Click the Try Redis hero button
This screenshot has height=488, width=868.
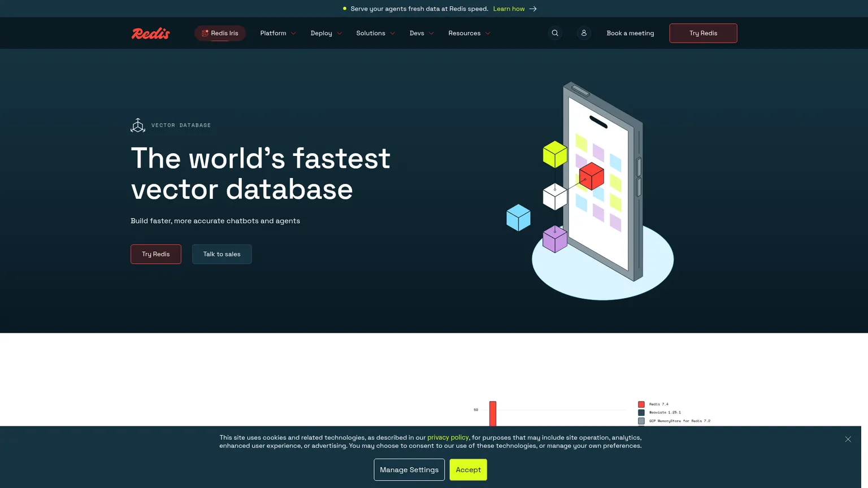(156, 254)
